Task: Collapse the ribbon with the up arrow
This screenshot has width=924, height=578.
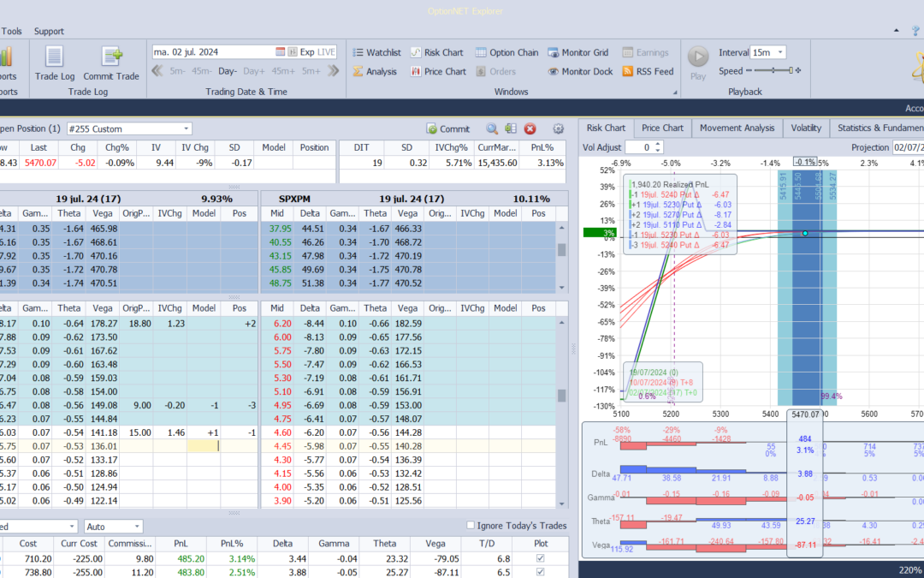Action: pos(897,31)
